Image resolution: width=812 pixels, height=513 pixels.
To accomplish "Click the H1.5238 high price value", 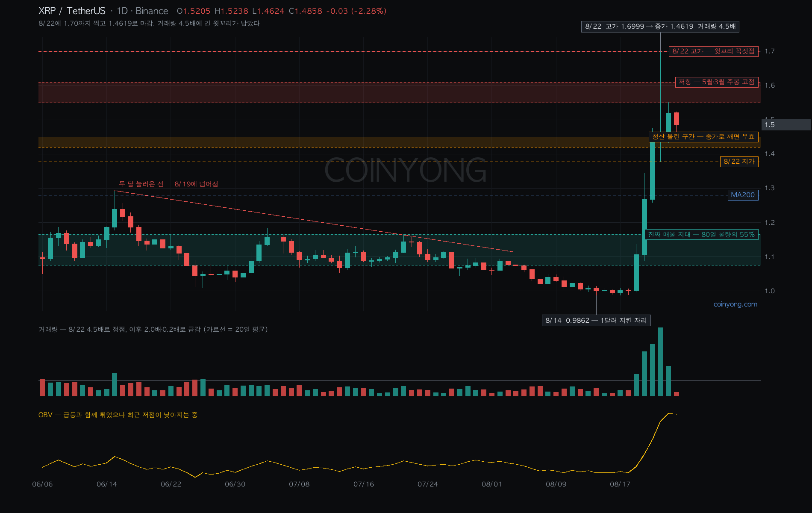I will (x=231, y=11).
